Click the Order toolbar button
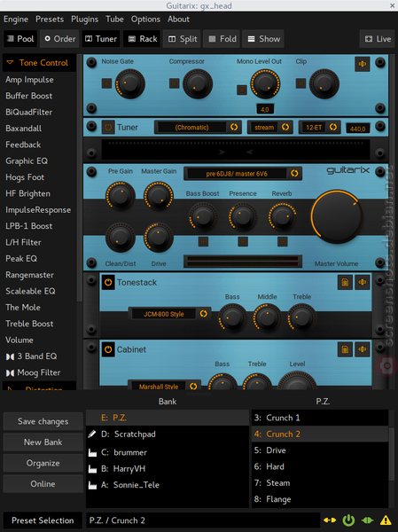The width and height of the screenshot is (398, 532). tap(59, 39)
